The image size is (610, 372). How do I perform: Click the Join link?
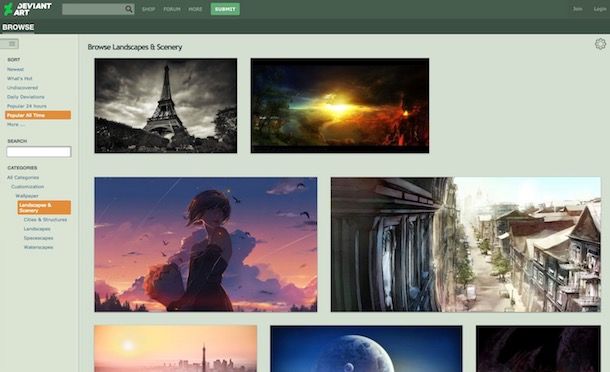click(578, 9)
